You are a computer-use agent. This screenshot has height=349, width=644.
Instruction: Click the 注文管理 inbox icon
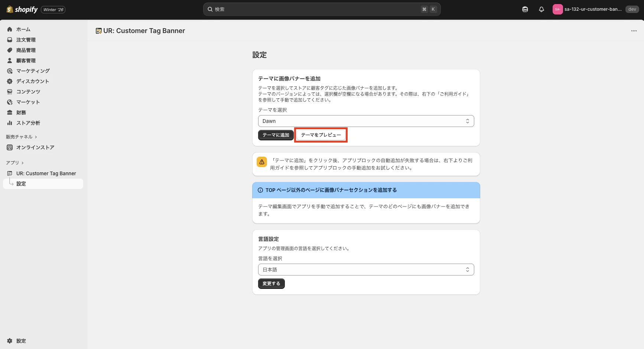click(x=10, y=40)
